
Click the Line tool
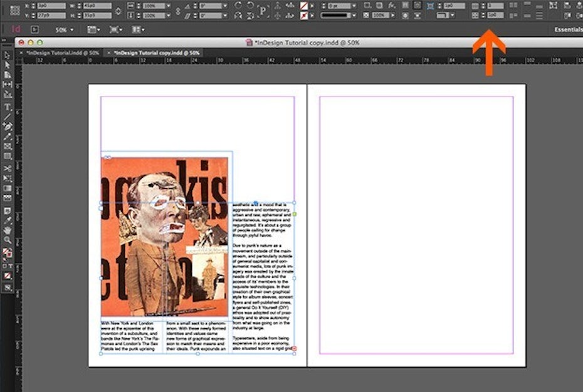(x=8, y=116)
